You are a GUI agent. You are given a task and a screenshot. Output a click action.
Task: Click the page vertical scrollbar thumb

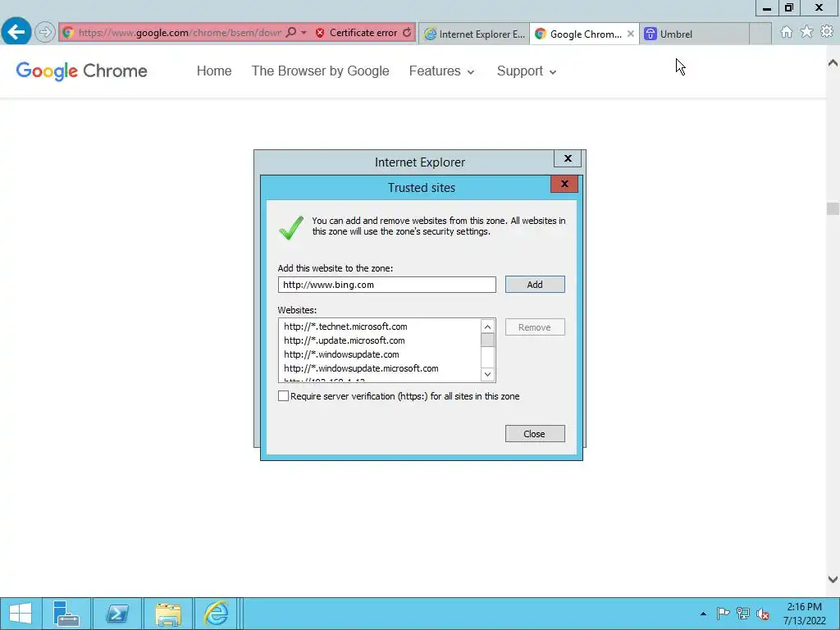(833, 208)
